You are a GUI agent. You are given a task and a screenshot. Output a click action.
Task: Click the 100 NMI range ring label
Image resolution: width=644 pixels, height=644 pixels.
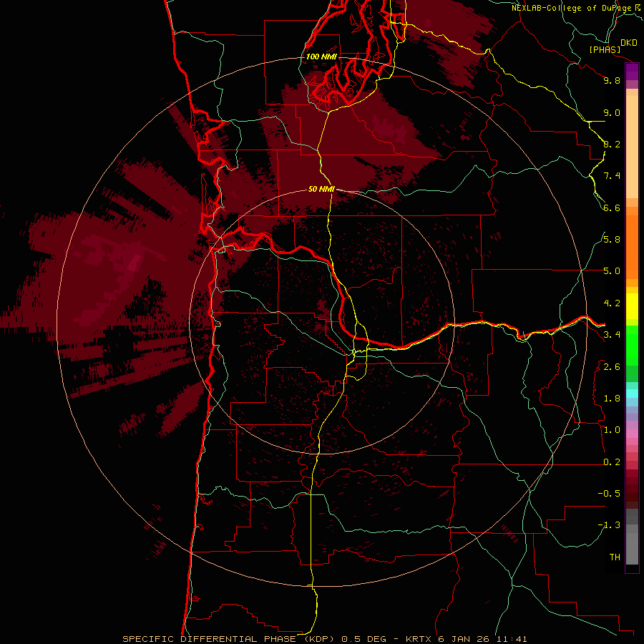[321, 57]
